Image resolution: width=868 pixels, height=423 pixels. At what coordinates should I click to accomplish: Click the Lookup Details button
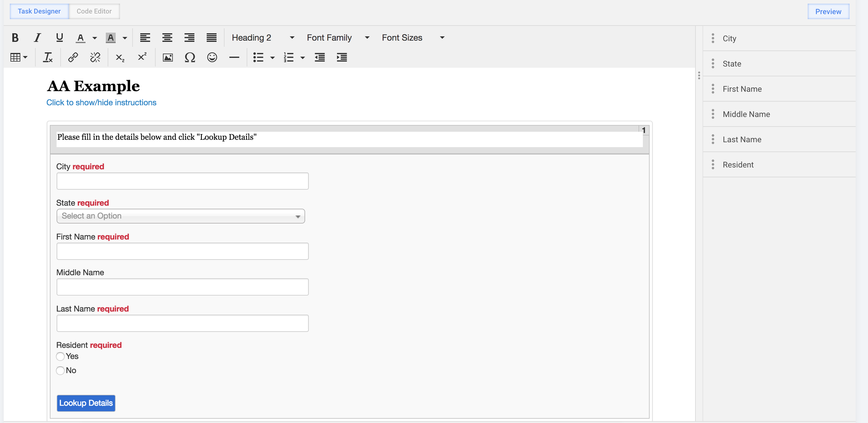coord(86,403)
